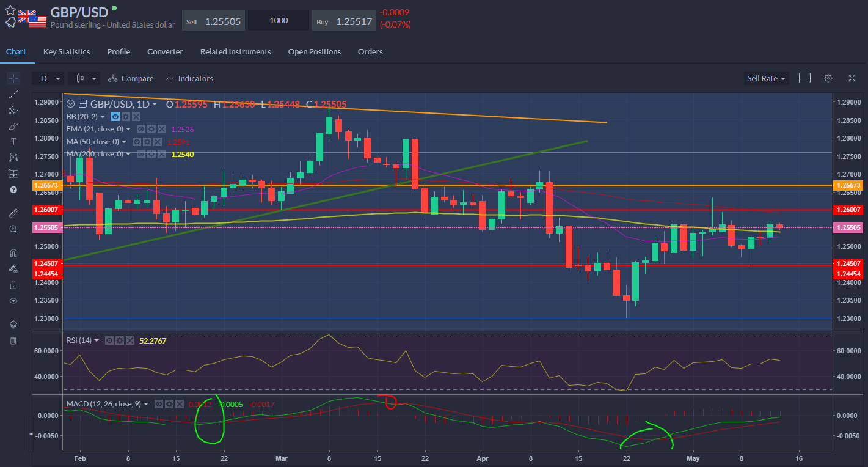Select the Text annotation tool
868x467 pixels.
click(13, 141)
